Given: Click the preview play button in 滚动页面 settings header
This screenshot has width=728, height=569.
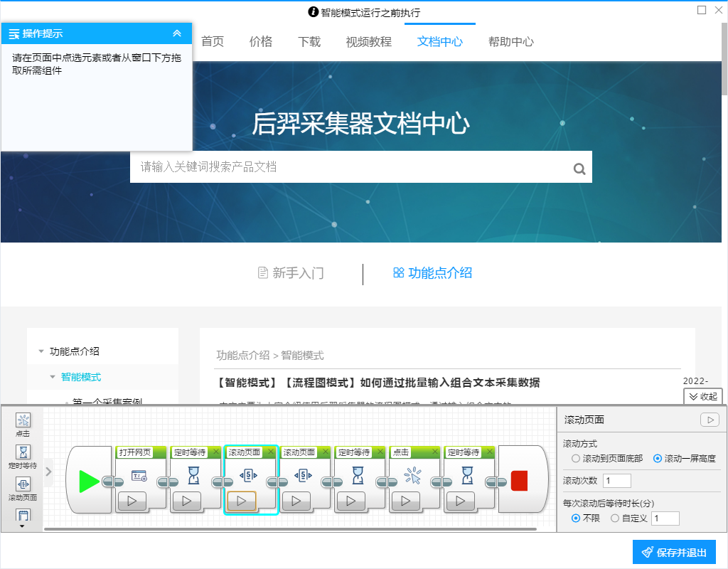Looking at the screenshot, I should [710, 420].
